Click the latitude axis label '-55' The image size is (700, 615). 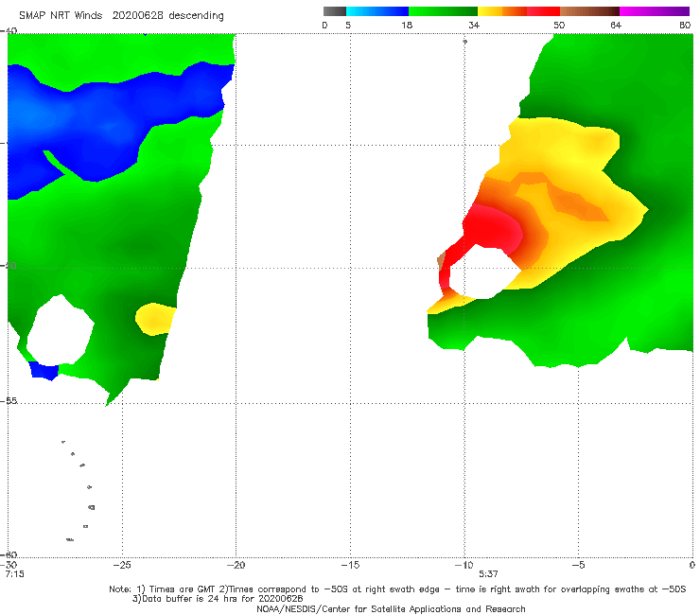point(9,401)
